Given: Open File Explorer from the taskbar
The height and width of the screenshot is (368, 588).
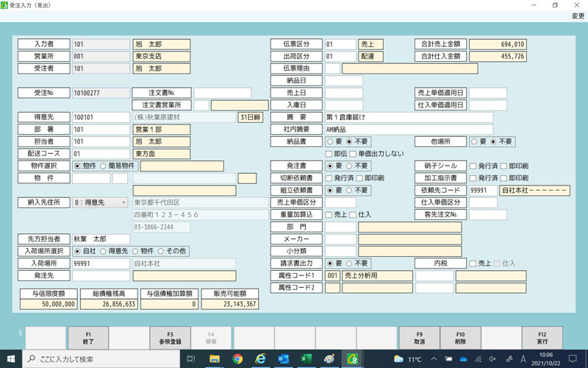Looking at the screenshot, I should [x=215, y=359].
